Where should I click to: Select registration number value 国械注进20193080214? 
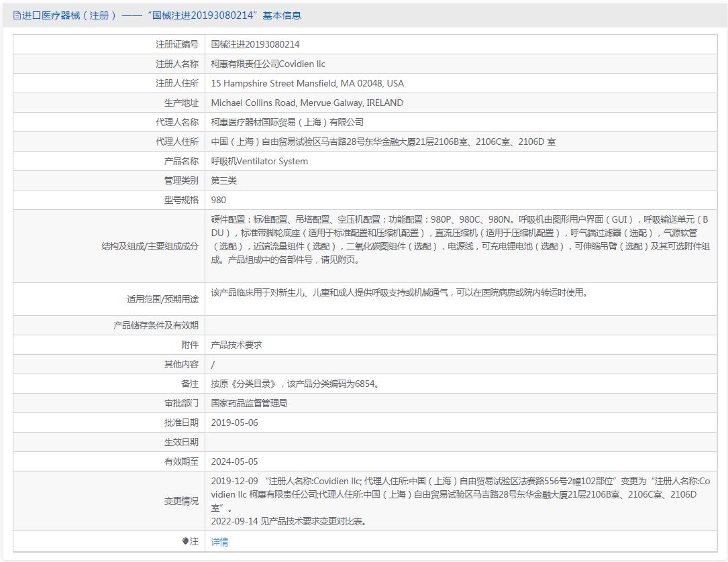[x=256, y=44]
